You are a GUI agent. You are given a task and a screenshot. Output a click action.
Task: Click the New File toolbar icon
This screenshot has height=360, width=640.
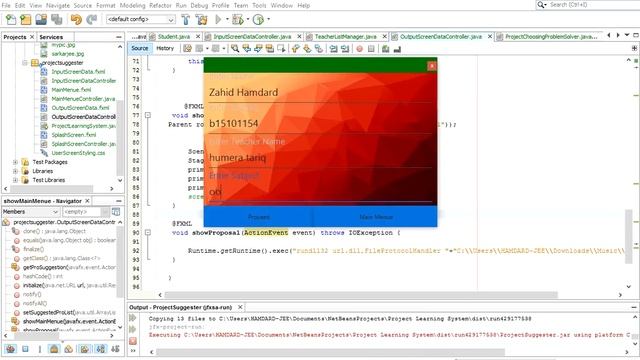pyautogui.click(x=11, y=19)
